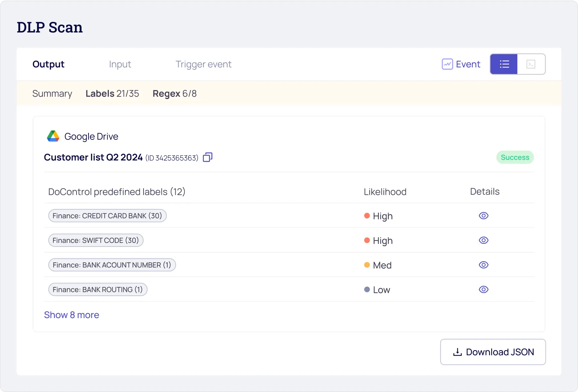Select the Regex 6/8 filter

coord(175,93)
